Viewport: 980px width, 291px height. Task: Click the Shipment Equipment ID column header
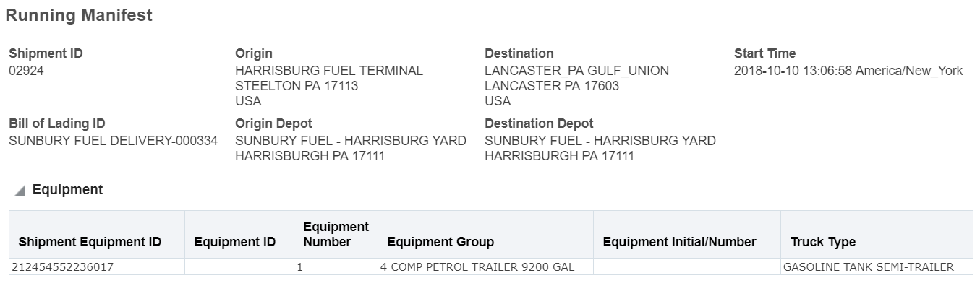pos(90,242)
